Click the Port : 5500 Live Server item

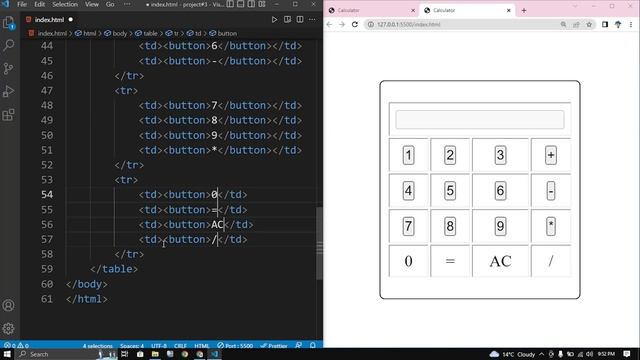(235, 346)
